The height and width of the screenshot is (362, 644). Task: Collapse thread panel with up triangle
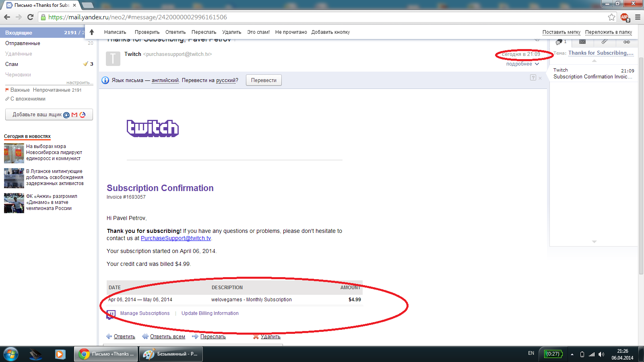coord(594,61)
